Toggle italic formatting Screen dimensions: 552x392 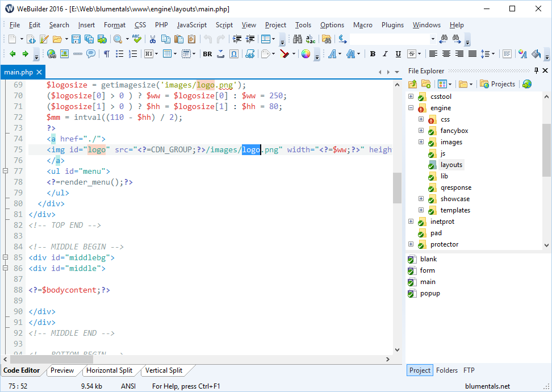[384, 55]
